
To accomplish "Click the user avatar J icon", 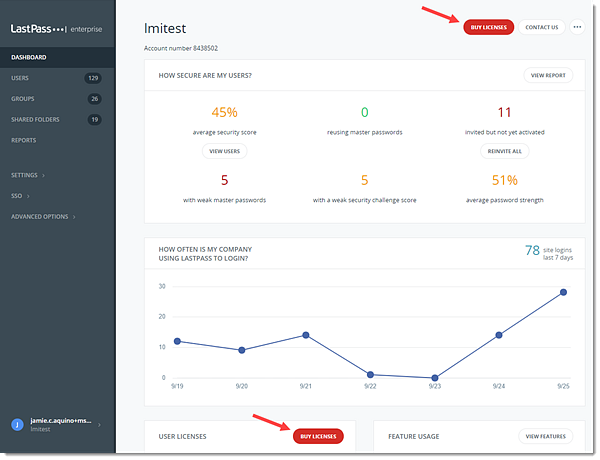I will click(17, 425).
